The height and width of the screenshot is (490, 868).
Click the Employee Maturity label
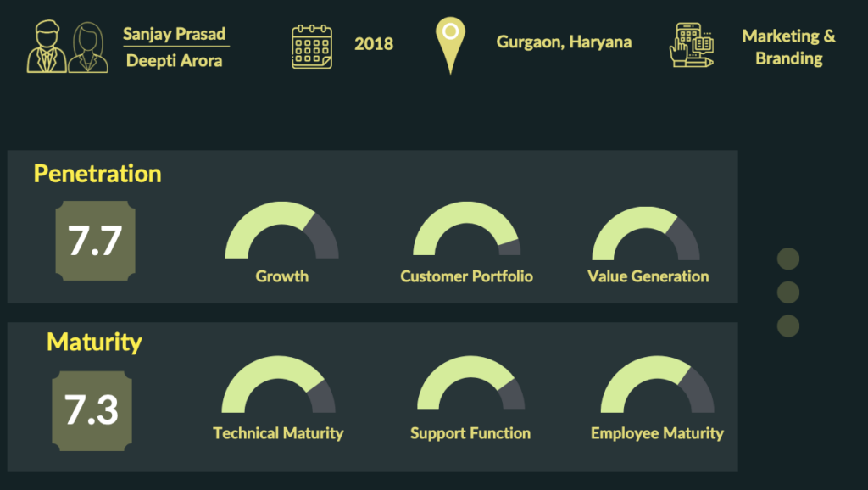[x=657, y=433]
